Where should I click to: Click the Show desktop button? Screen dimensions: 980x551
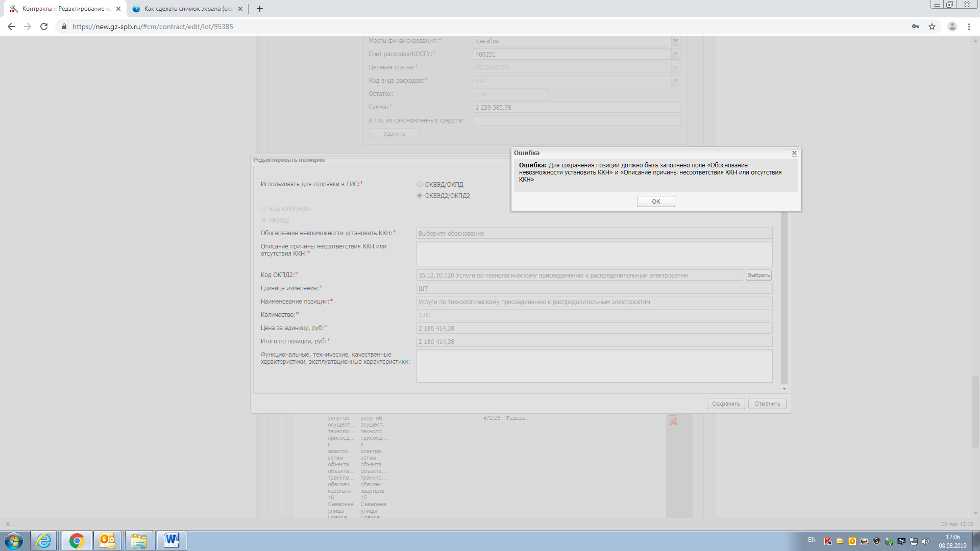[x=976, y=541]
